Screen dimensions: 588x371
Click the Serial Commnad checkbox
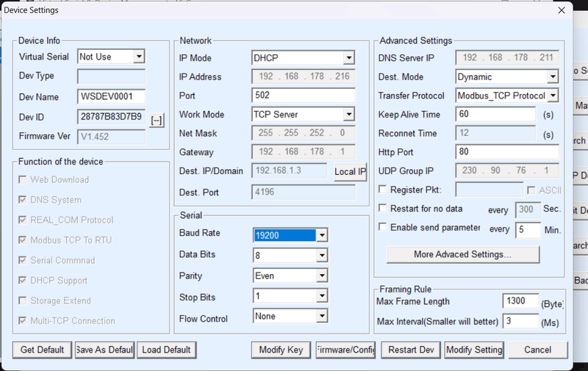(x=23, y=260)
